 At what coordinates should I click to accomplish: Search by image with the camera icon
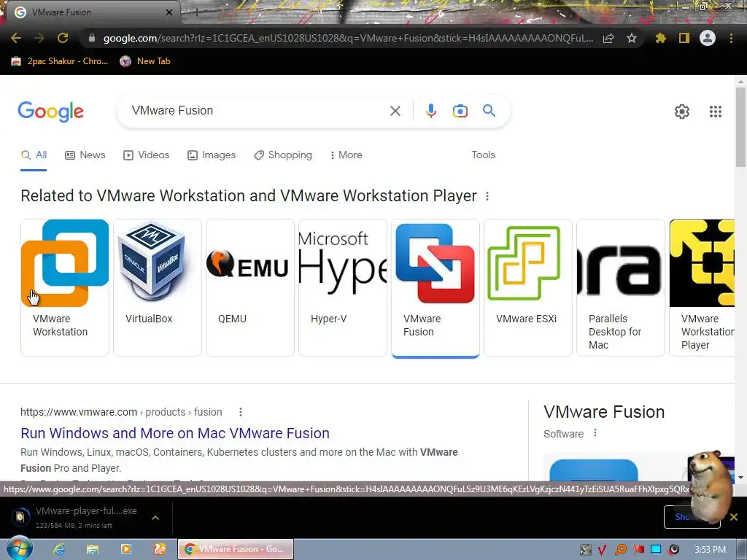pos(460,111)
